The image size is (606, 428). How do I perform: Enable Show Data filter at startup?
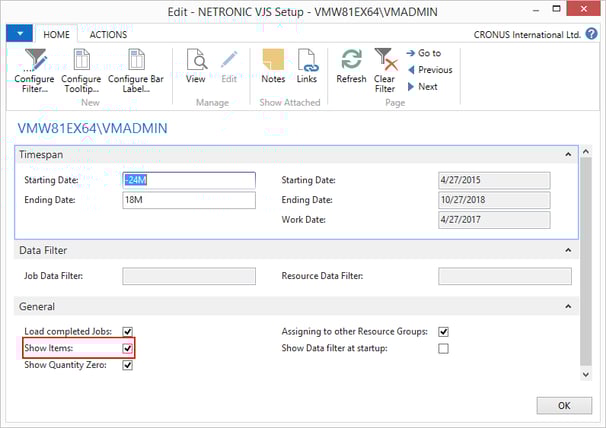click(443, 348)
